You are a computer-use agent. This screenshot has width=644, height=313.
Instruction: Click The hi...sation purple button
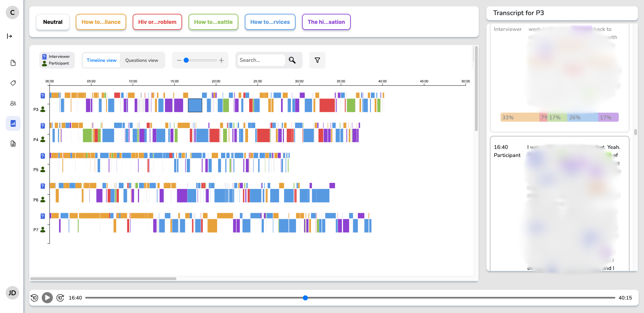(x=326, y=22)
